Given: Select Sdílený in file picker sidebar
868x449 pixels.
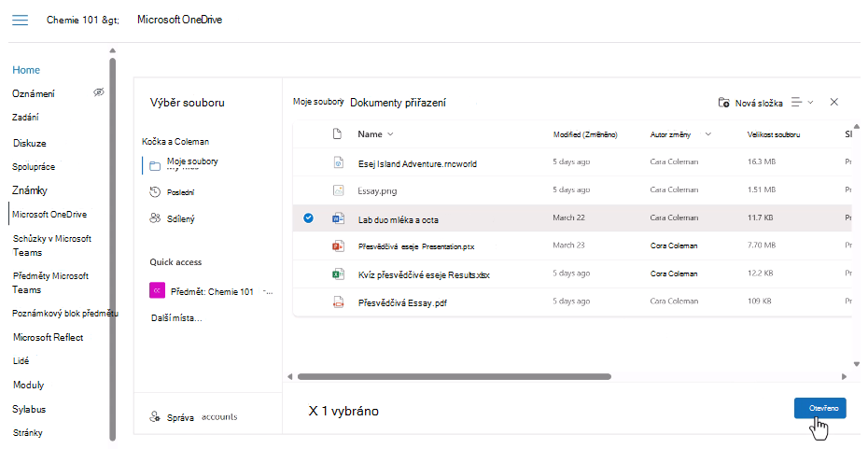Looking at the screenshot, I should (x=181, y=218).
